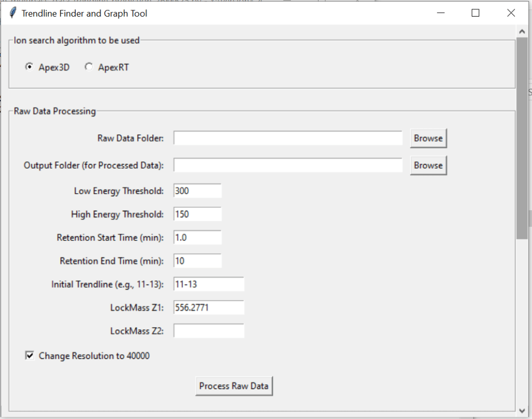Select the Apex3D radio button
The image size is (532, 419).
point(30,67)
